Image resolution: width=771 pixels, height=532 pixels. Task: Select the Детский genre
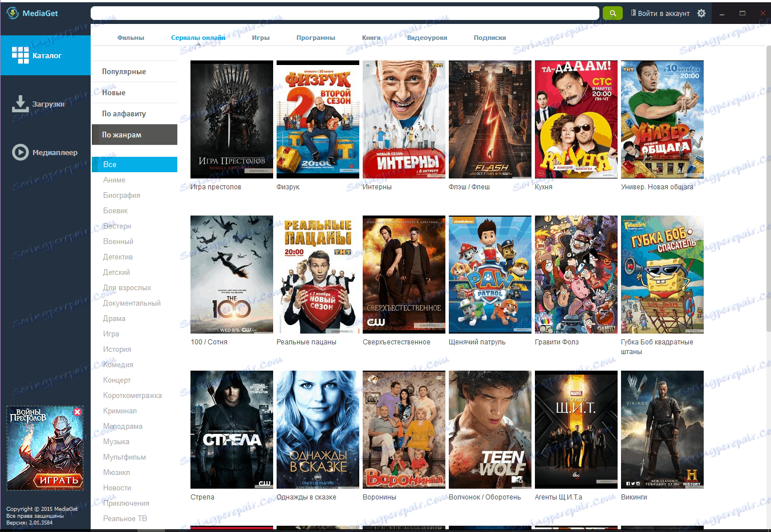click(116, 272)
